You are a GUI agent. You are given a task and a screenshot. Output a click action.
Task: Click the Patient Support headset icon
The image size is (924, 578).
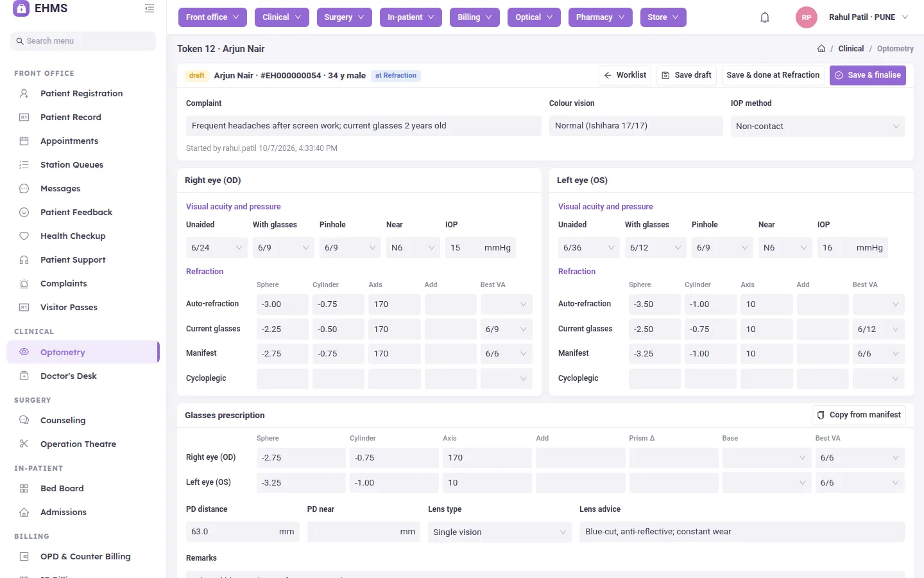coord(24,259)
